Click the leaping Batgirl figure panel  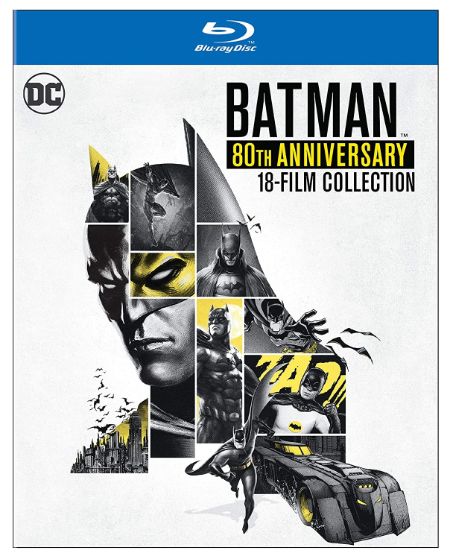(162, 207)
